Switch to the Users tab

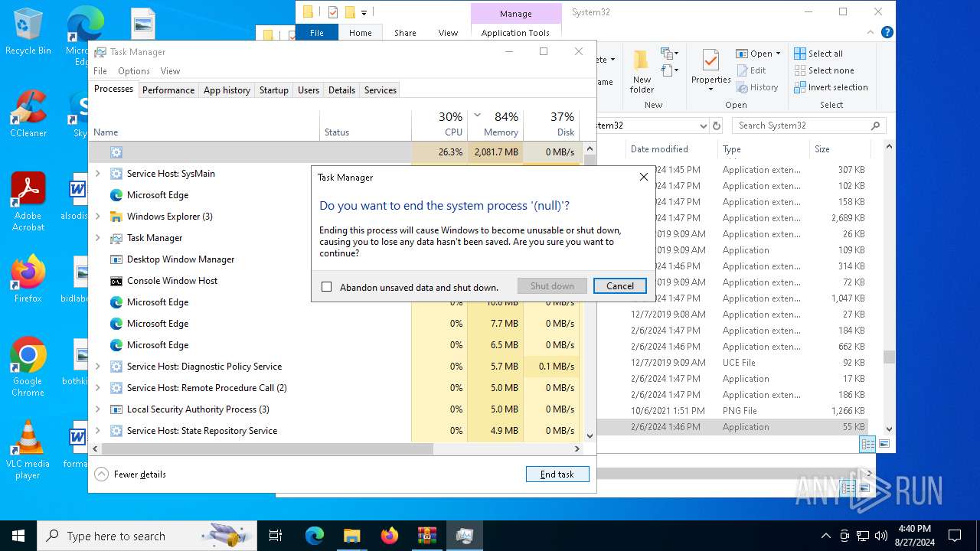tap(309, 90)
